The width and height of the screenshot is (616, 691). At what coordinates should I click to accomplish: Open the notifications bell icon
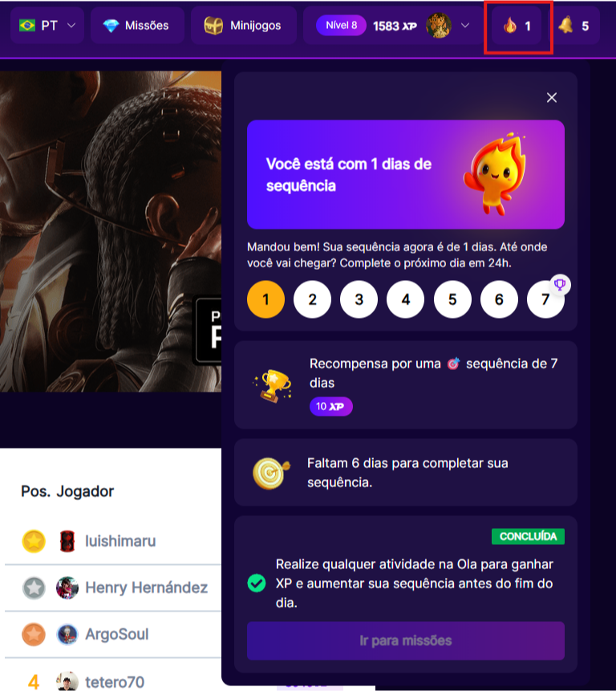[565, 25]
